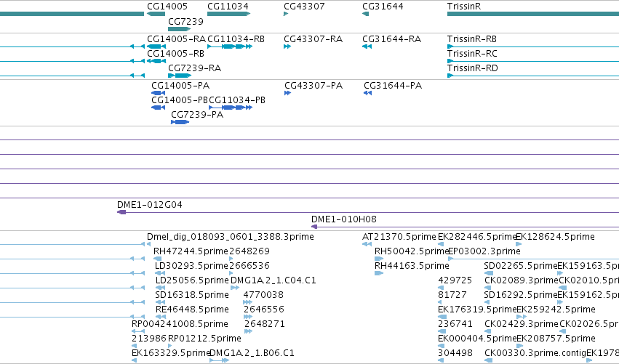The image size is (619, 364).
Task: Select EST CK02429.3prime
Action: pyautogui.click(x=522, y=324)
